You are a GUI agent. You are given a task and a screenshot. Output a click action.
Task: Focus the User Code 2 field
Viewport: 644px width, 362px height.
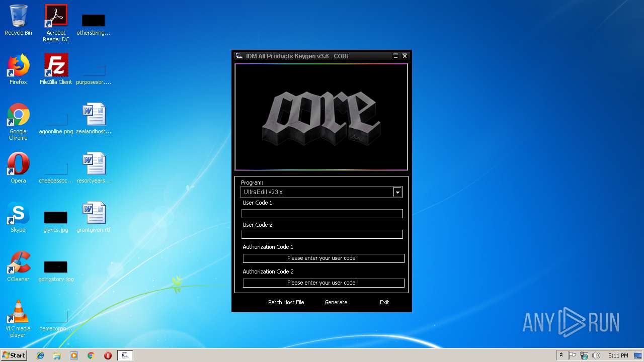pyautogui.click(x=322, y=234)
